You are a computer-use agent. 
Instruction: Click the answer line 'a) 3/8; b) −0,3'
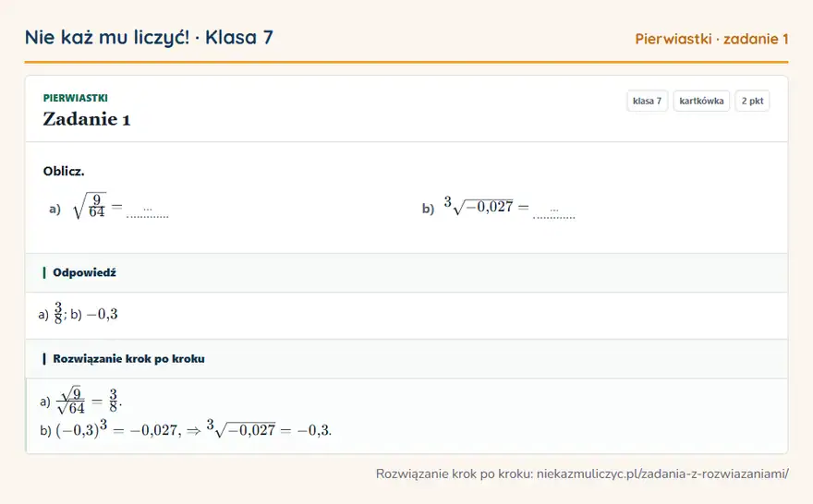click(79, 313)
